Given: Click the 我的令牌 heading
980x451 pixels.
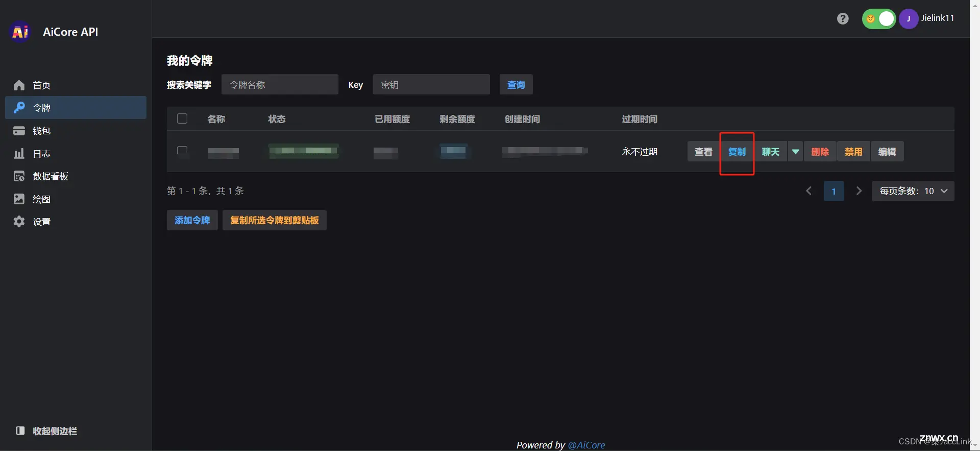Looking at the screenshot, I should pos(190,61).
